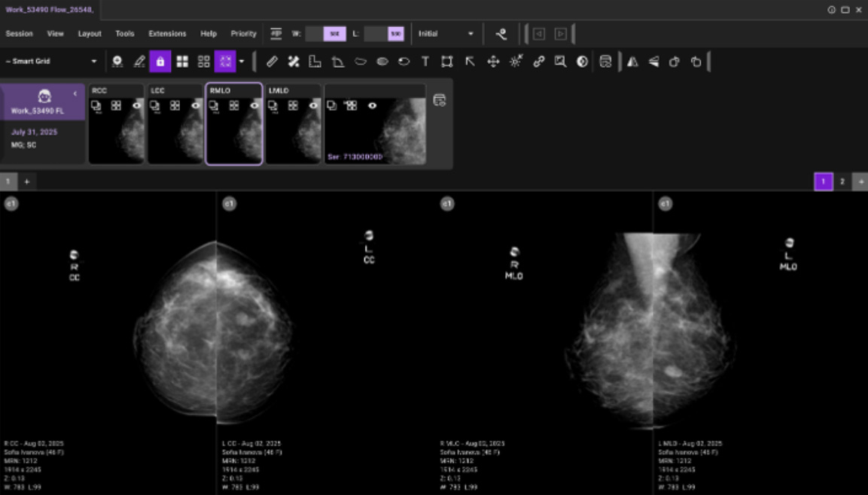Toggle visibility eye on RCC thumbnail
Screen dimensions: 868x495
pyautogui.click(x=137, y=106)
